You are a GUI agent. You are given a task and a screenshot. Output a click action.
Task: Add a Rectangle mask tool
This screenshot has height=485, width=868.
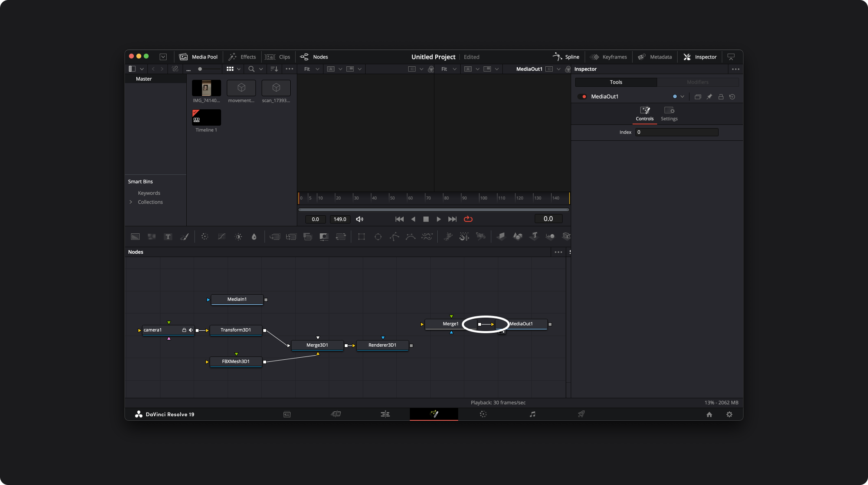[362, 237]
